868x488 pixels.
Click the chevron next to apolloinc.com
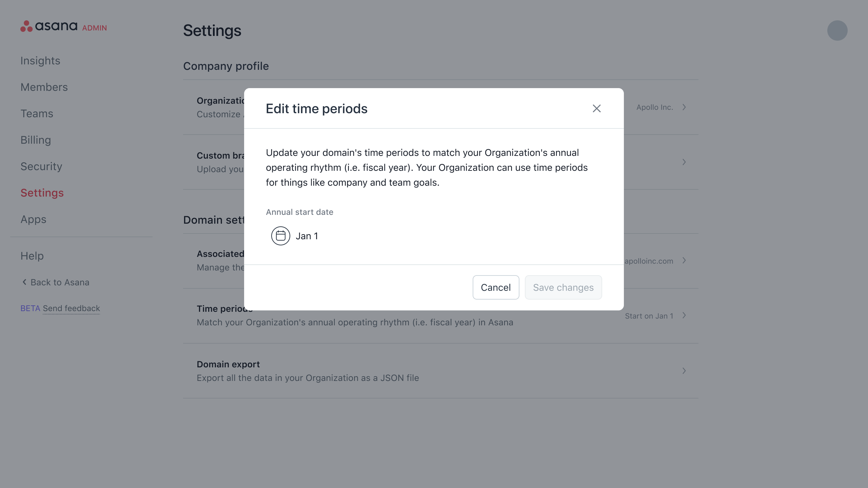[684, 261]
